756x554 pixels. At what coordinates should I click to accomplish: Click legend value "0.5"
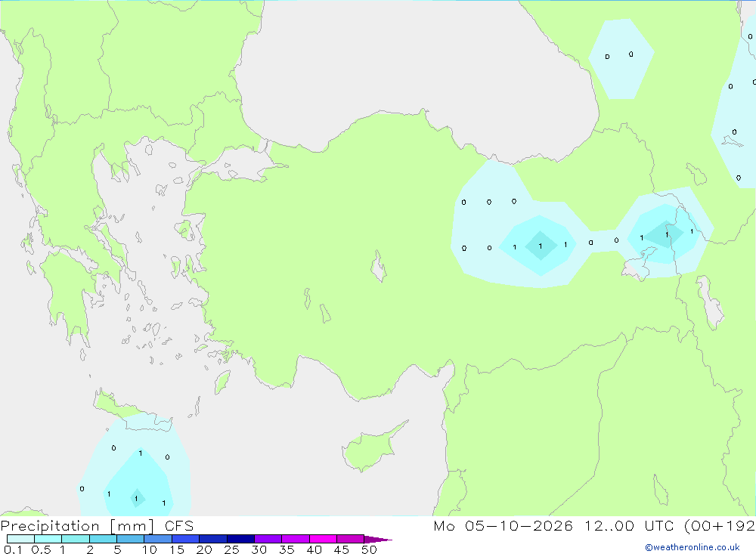(41, 549)
